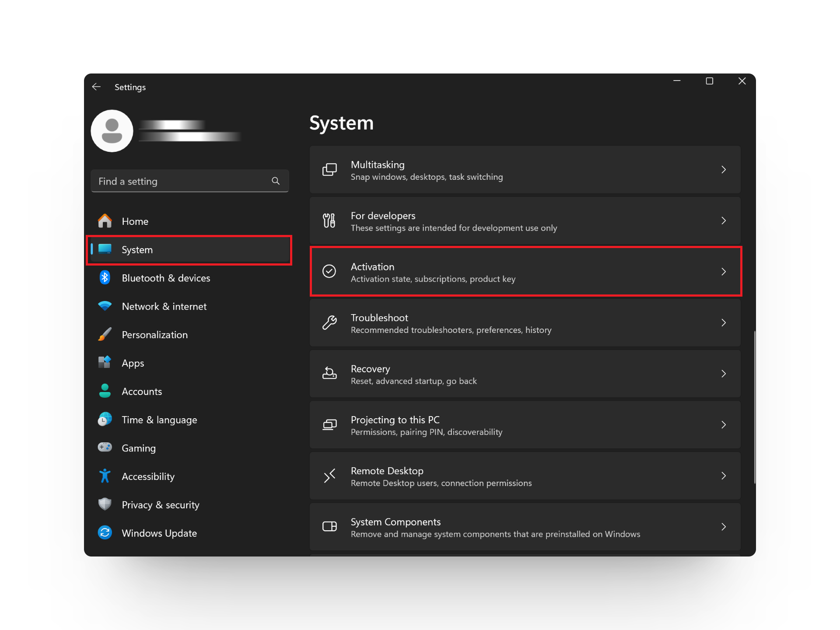Click the Accessibility figure icon
The width and height of the screenshot is (840, 630).
coord(105,476)
